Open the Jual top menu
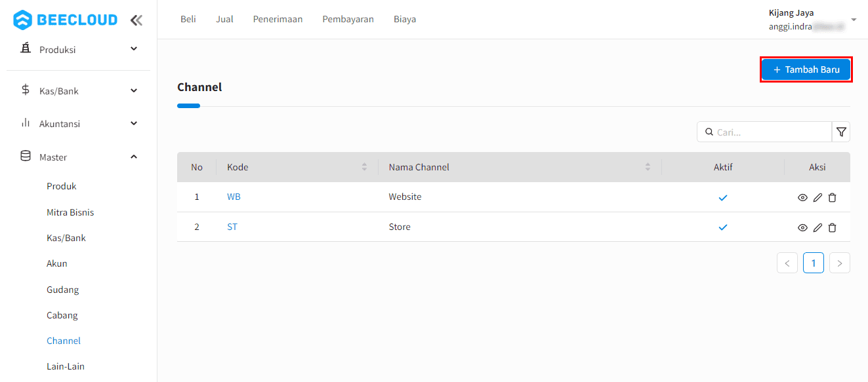 coord(224,20)
